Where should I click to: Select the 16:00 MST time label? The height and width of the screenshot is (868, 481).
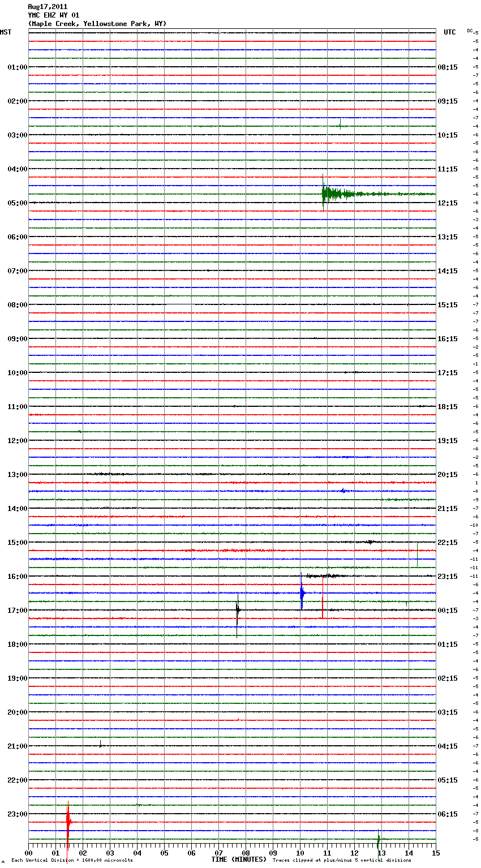tap(18, 577)
